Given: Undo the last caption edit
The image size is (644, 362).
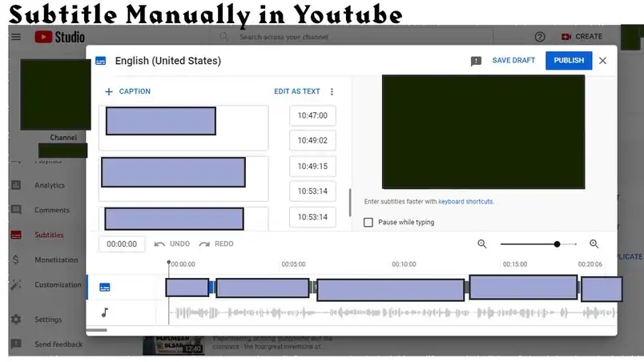Looking at the screenshot, I should point(172,243).
